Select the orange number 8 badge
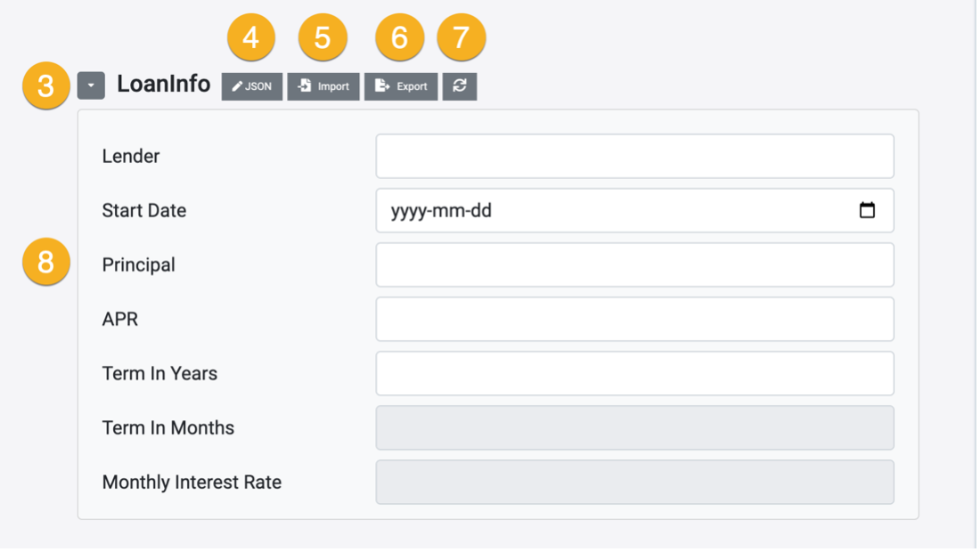Screen dimensions: 980x552 pos(46,263)
